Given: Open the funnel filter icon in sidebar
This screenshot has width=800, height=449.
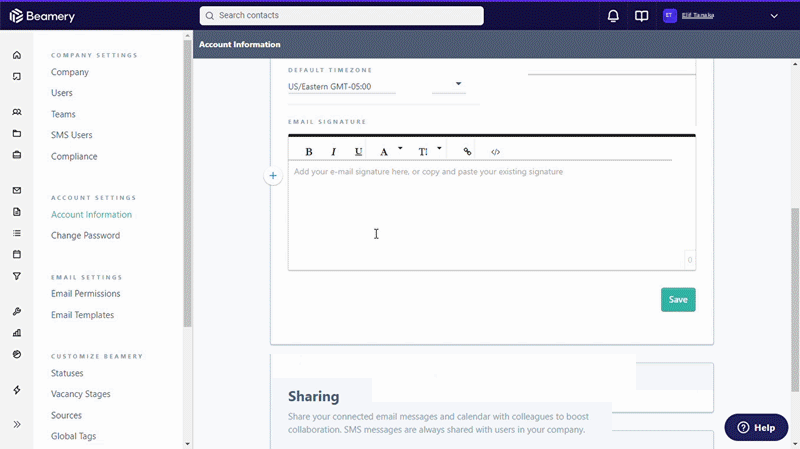Looking at the screenshot, I should tap(17, 276).
